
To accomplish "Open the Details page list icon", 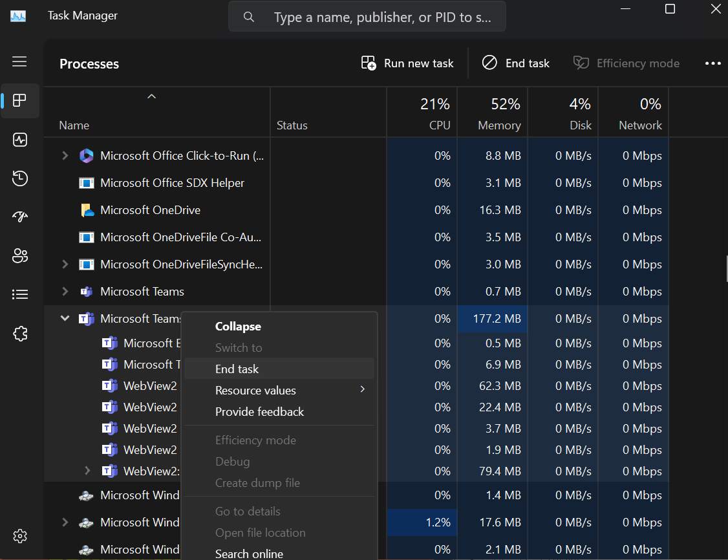I will [x=20, y=295].
